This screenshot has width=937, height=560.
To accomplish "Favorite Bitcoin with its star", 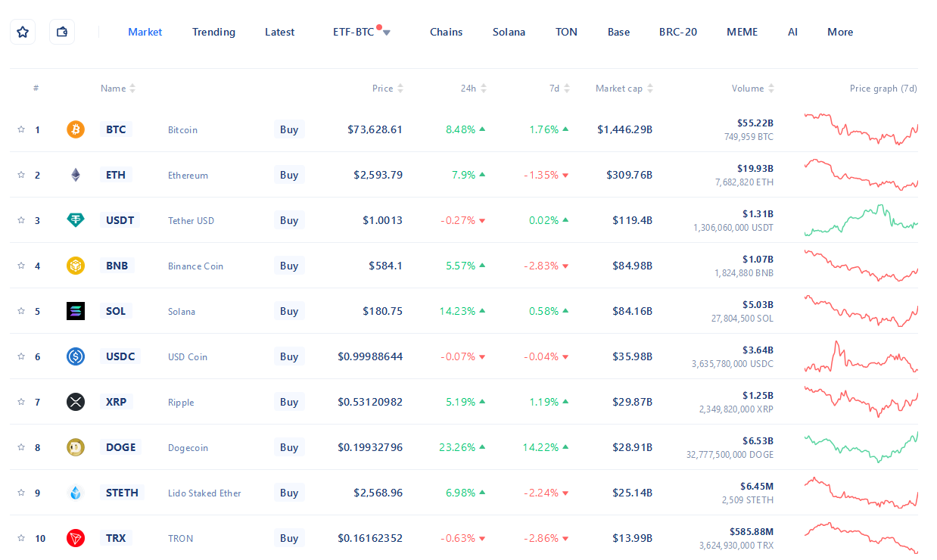I will 21,129.
